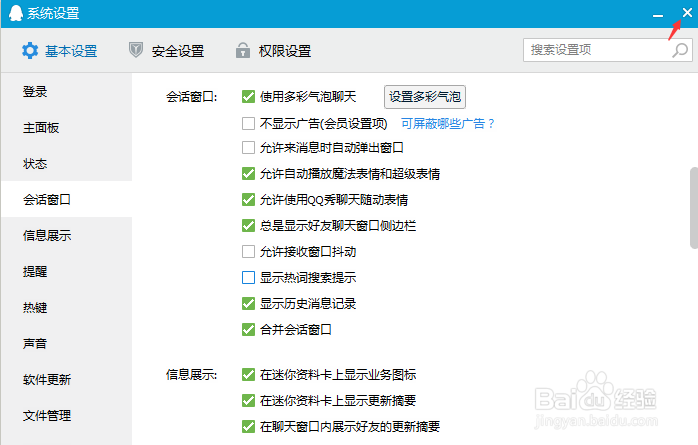The width and height of the screenshot is (698, 445).
Task: Go to 文件管理 section
Action: point(66,416)
